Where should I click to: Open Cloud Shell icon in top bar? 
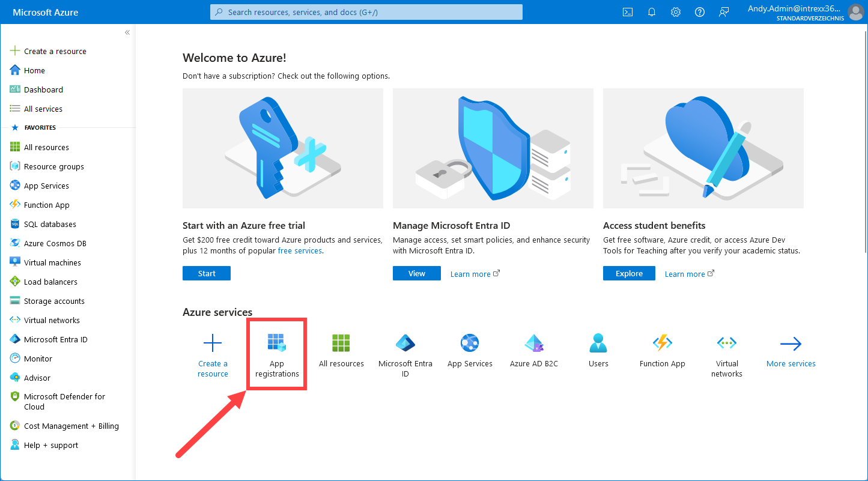click(628, 12)
